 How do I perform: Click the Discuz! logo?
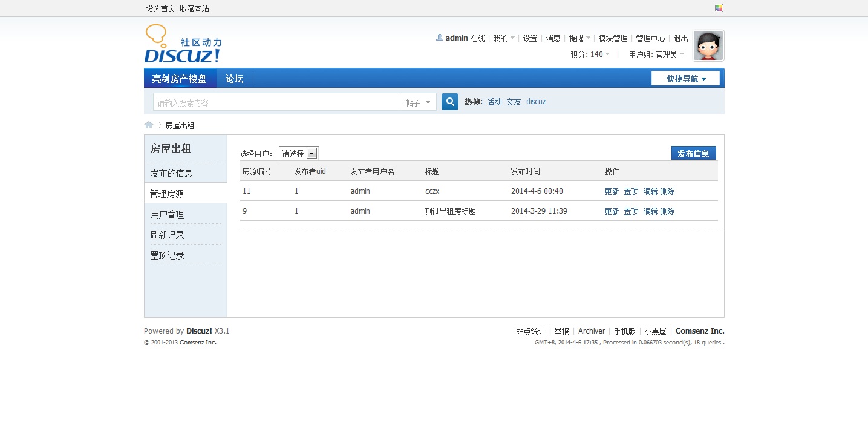[x=183, y=44]
